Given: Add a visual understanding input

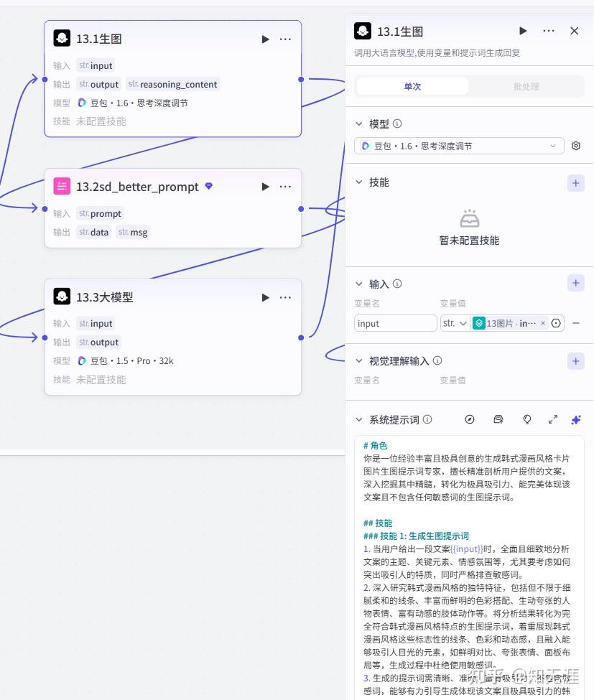Looking at the screenshot, I should tap(576, 361).
